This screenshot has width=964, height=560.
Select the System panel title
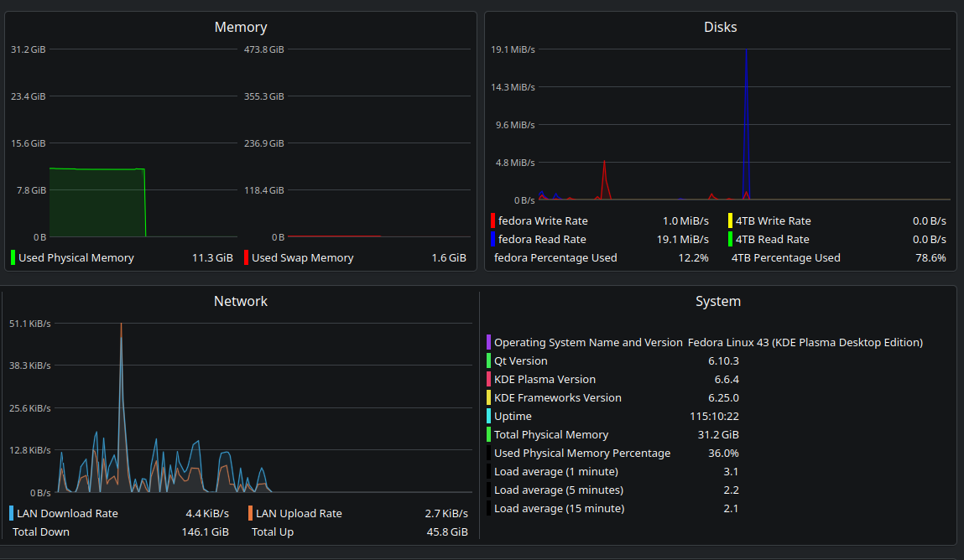[718, 302]
